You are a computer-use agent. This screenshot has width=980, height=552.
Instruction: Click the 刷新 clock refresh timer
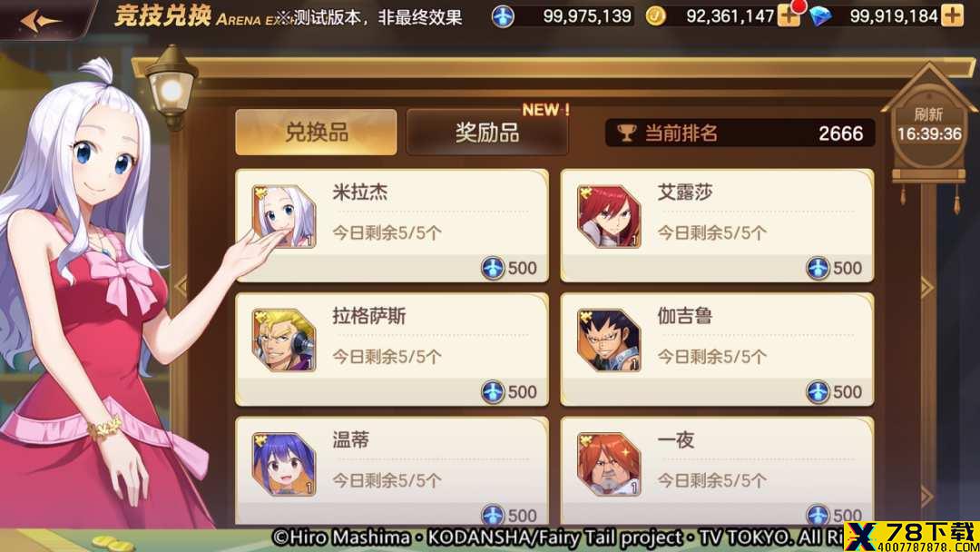click(x=929, y=125)
